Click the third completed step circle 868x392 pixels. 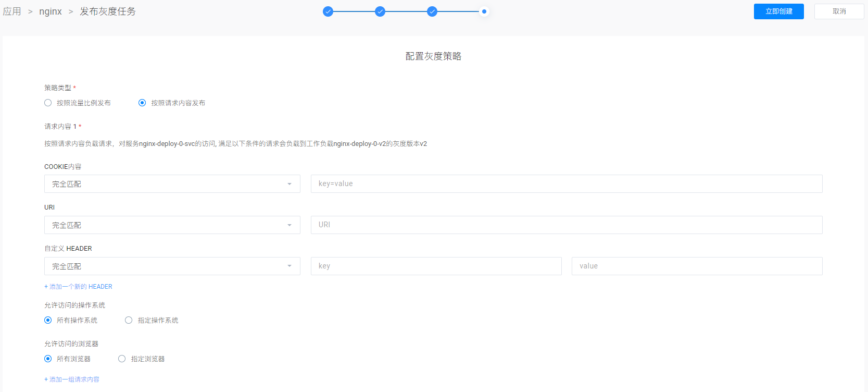click(x=432, y=11)
